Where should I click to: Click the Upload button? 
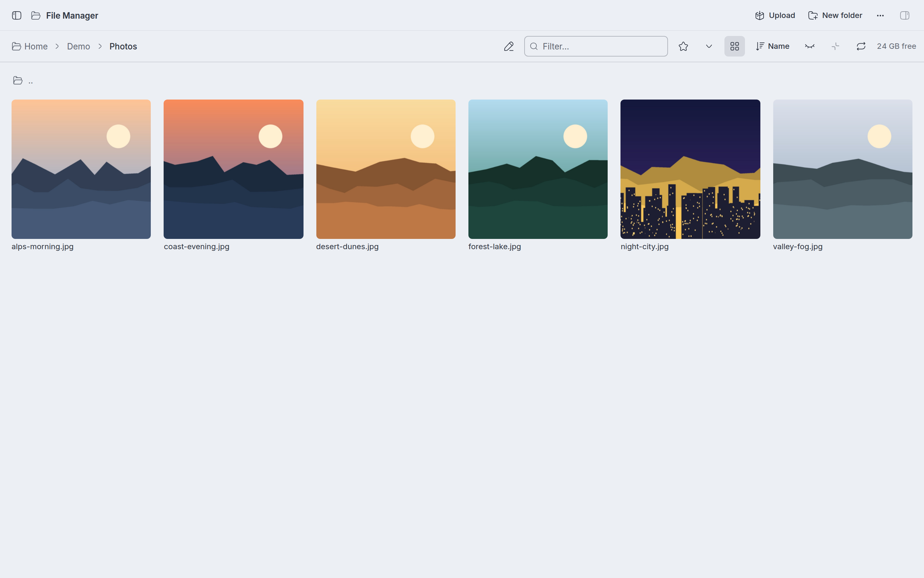(x=775, y=15)
